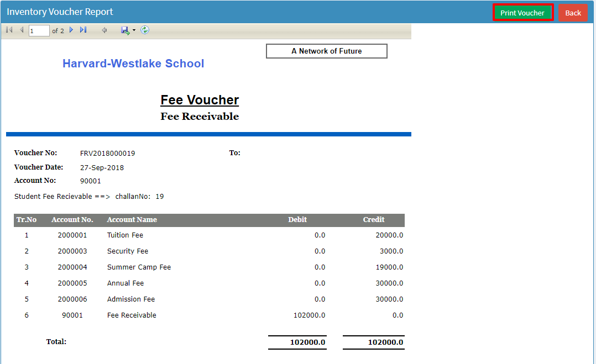This screenshot has width=596, height=364.
Task: Click the Credit column header
Action: (374, 220)
